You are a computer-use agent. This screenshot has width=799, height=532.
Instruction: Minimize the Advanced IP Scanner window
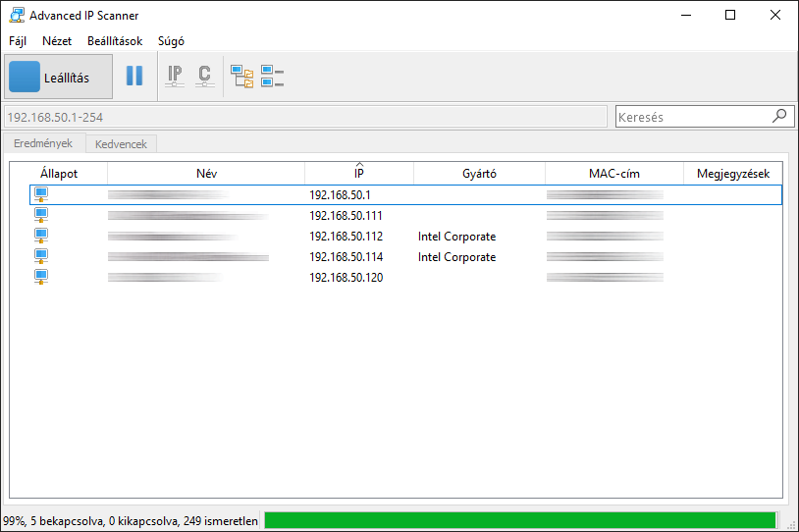[x=686, y=15]
